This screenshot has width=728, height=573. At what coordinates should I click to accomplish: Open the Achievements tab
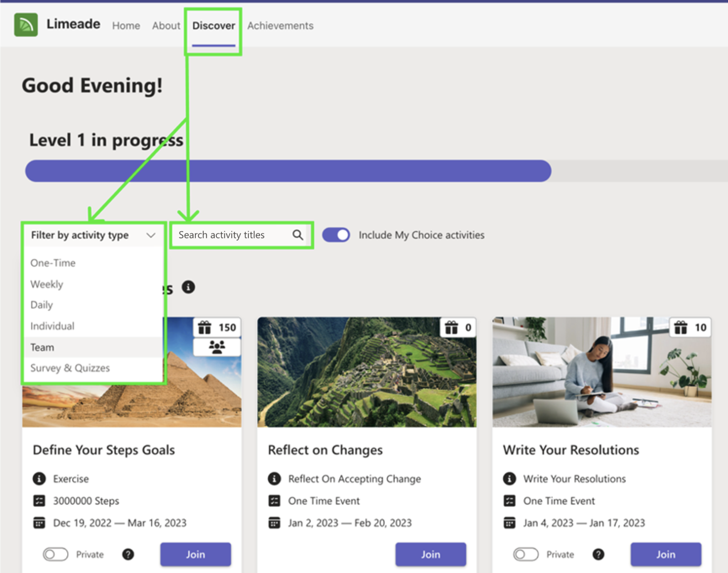(x=280, y=26)
